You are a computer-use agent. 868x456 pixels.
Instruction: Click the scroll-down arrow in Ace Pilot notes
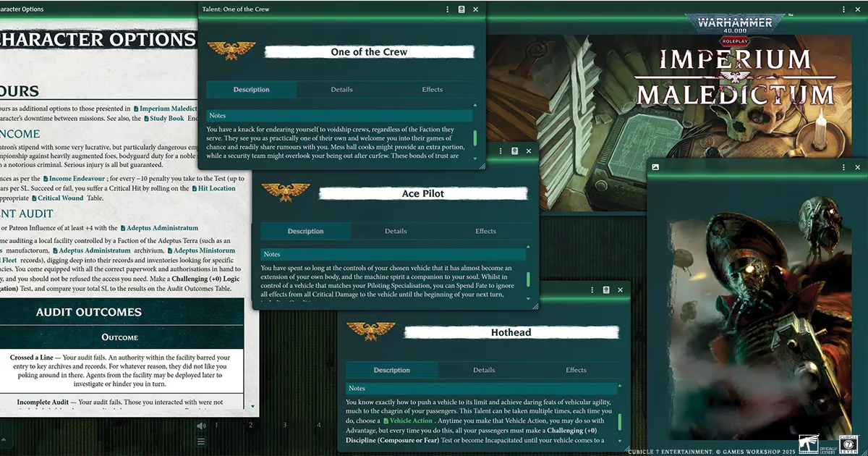pyautogui.click(x=529, y=298)
